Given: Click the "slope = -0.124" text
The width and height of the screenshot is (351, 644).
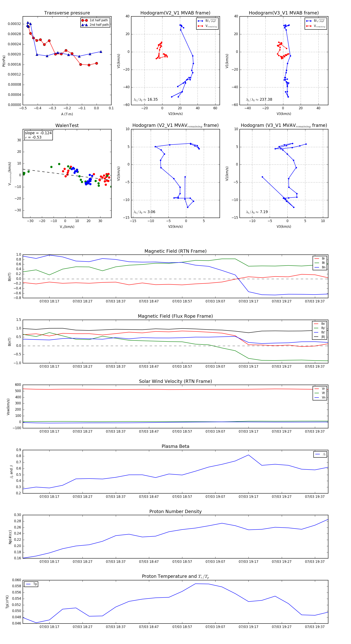Looking at the screenshot, I should 38,133.
